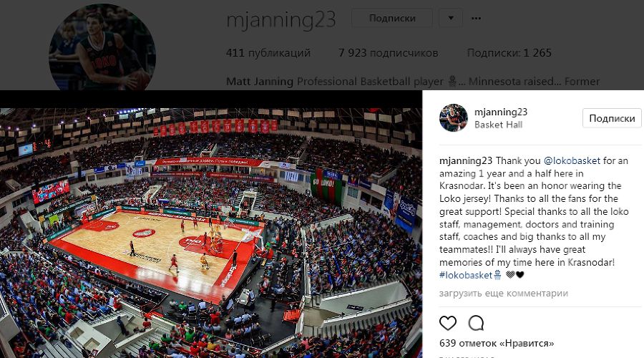Viewport: 644px width, 358px height.
Task: Like the post with the heart icon
Action: [448, 324]
